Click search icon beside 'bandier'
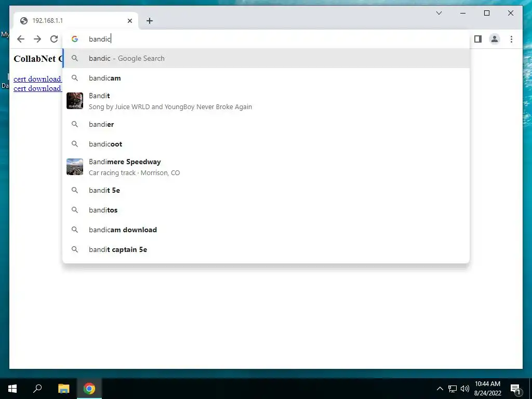Screen dimensions: 532x399 click(x=75, y=124)
